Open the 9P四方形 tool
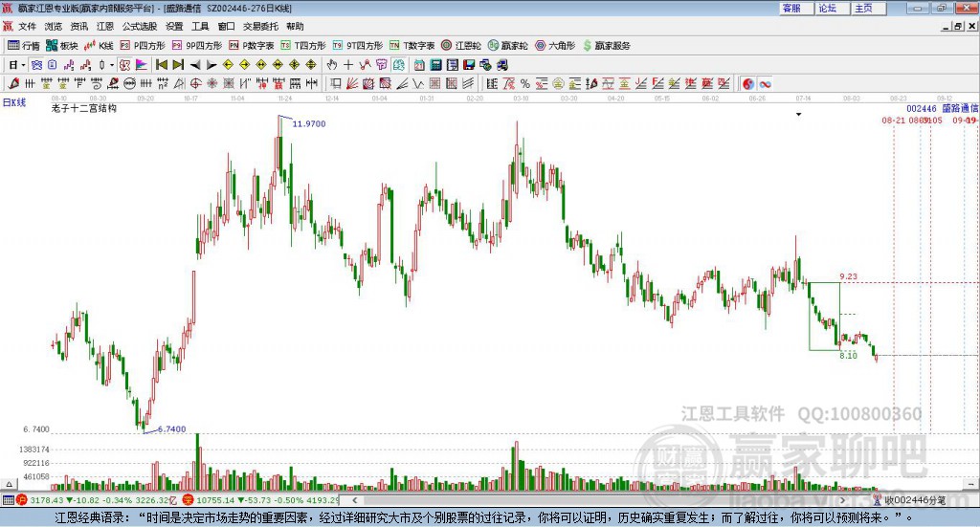 coord(197,46)
